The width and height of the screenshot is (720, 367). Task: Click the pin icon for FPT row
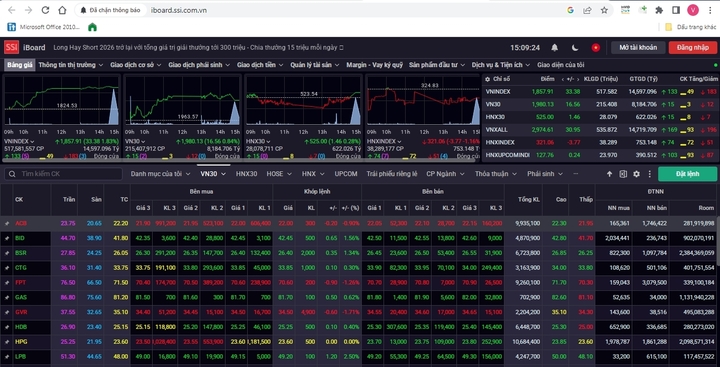point(7,282)
